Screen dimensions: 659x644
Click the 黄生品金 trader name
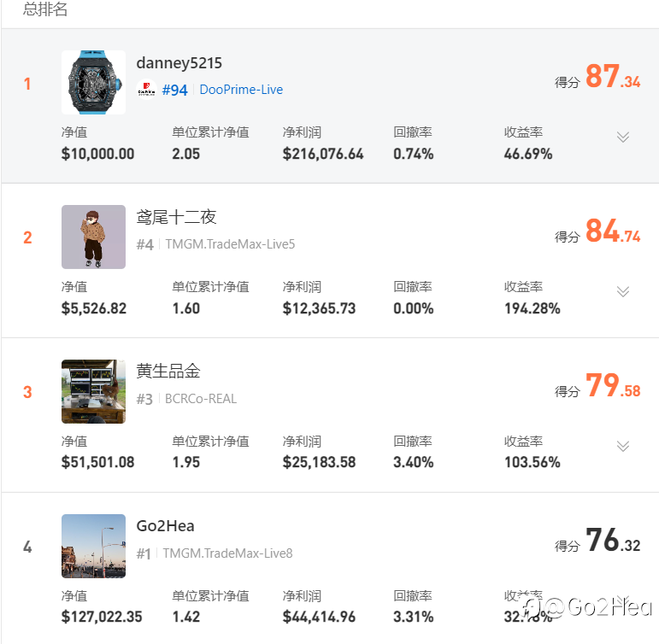point(168,372)
